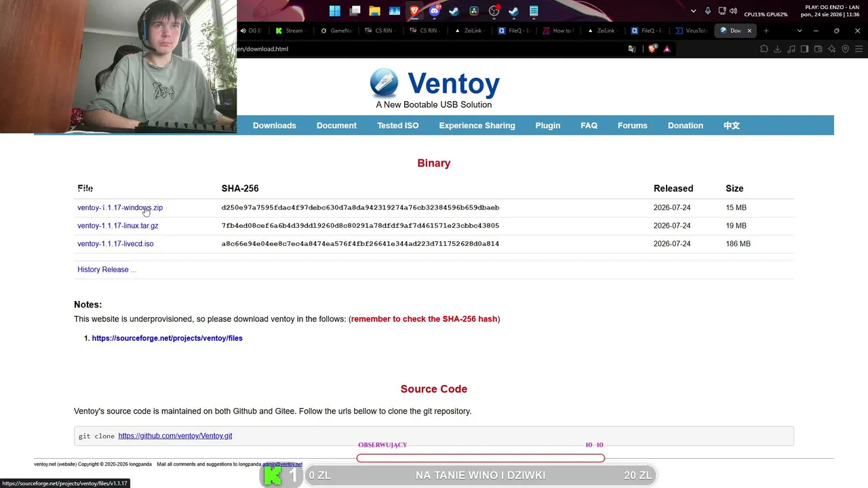868x488 pixels.
Task: Switch to the Stream tab
Action: [292, 30]
